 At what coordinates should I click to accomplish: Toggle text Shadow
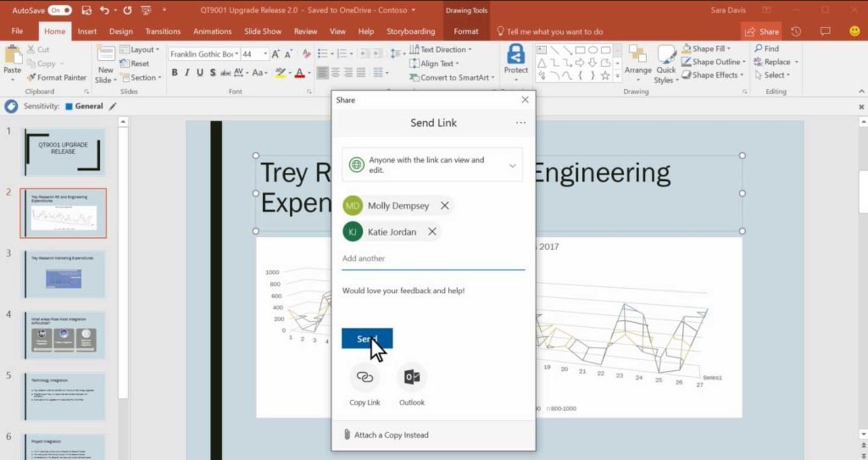[x=213, y=73]
